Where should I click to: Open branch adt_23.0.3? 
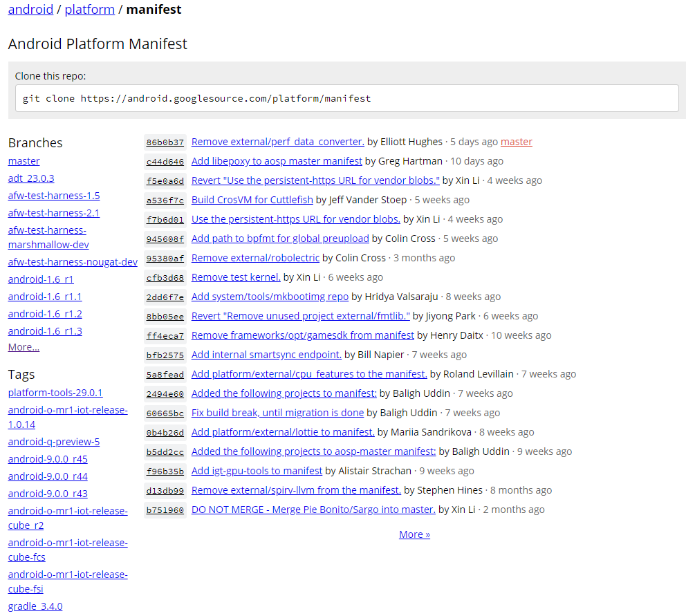point(31,178)
